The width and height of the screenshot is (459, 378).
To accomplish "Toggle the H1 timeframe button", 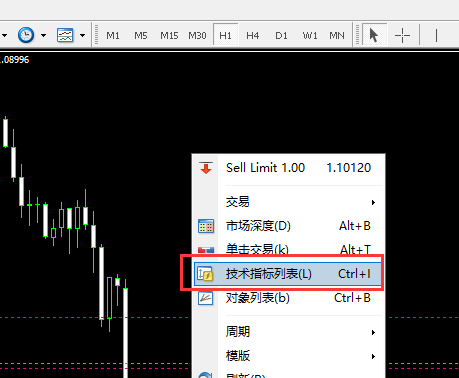I will [225, 35].
